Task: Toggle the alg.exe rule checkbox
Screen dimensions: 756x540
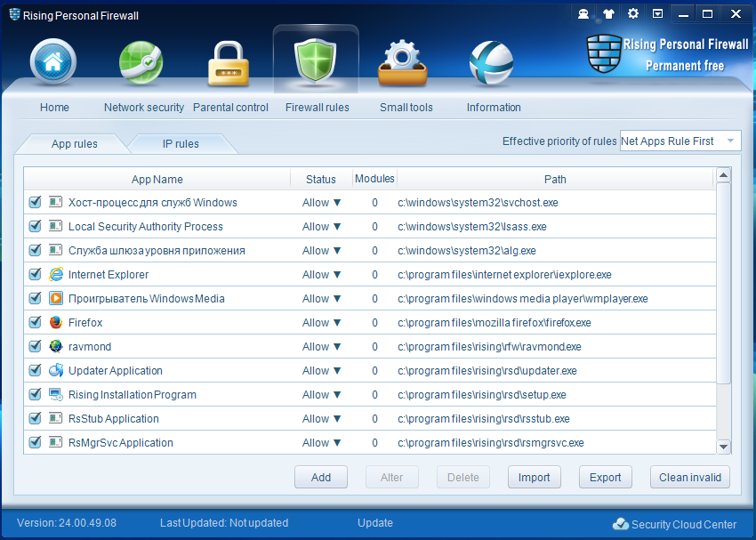Action: [35, 250]
